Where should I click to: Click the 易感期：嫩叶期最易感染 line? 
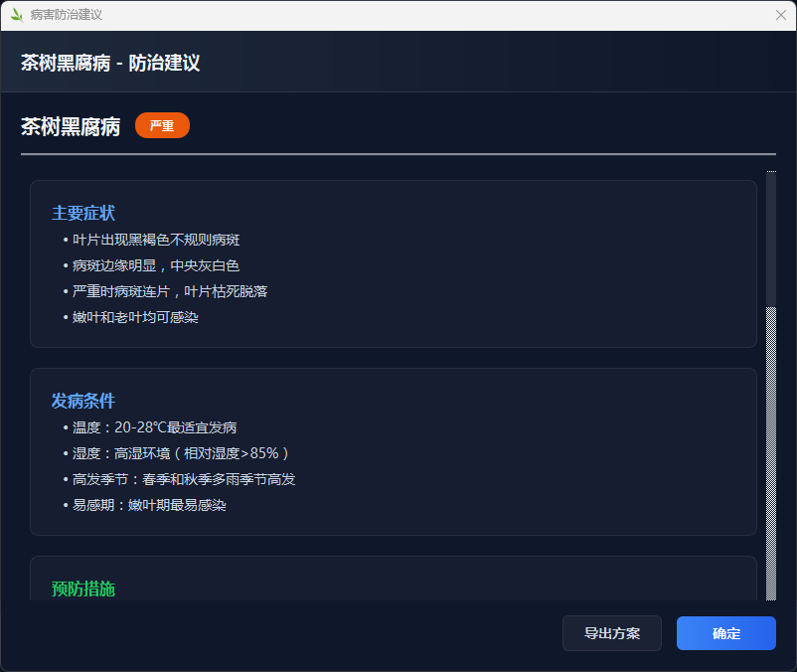point(149,505)
